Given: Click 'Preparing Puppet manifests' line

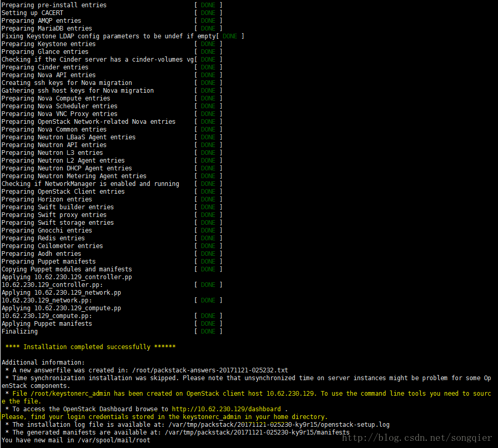Looking at the screenshot, I should click(x=49, y=262).
